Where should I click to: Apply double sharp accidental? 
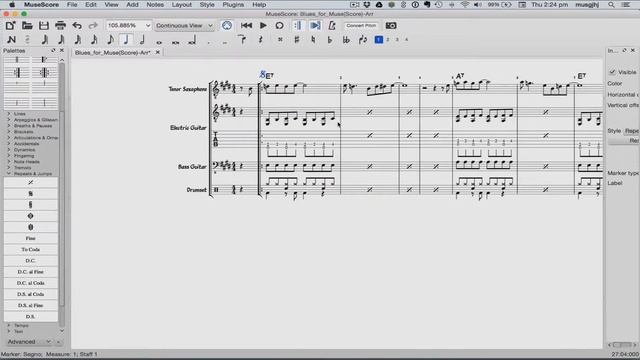(x=280, y=40)
